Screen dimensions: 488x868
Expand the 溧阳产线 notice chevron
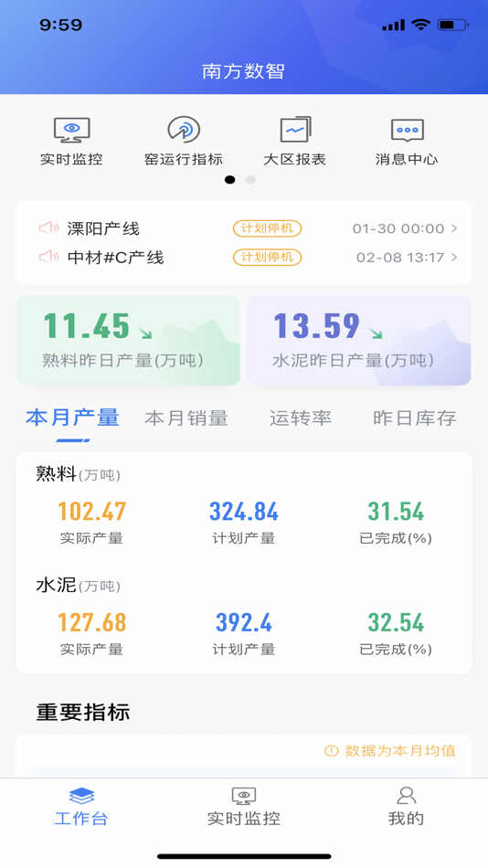click(454, 228)
